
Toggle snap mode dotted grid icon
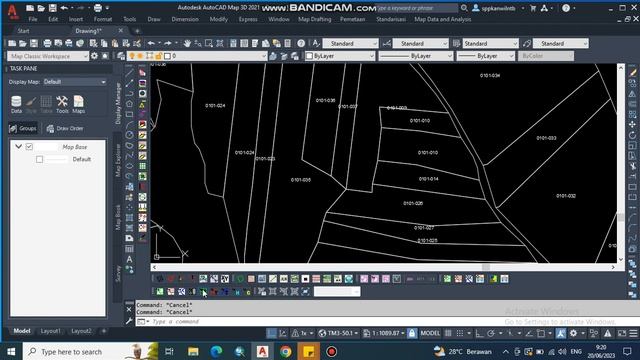tap(460, 333)
